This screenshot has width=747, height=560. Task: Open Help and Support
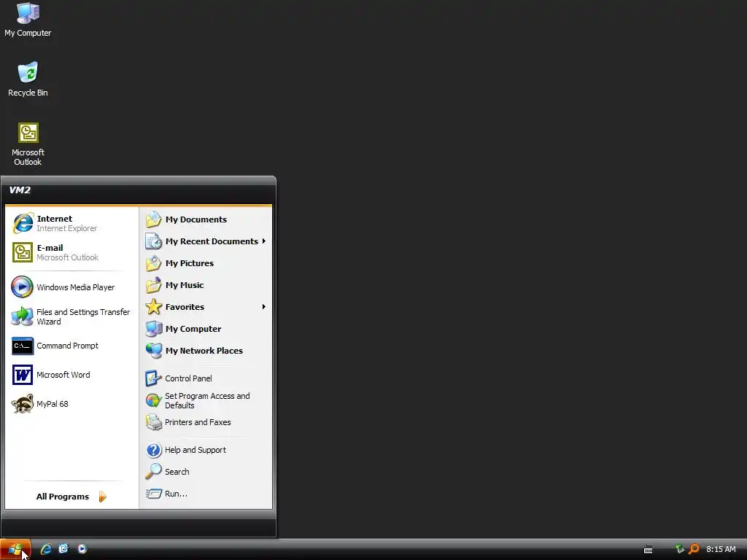pyautogui.click(x=206, y=450)
